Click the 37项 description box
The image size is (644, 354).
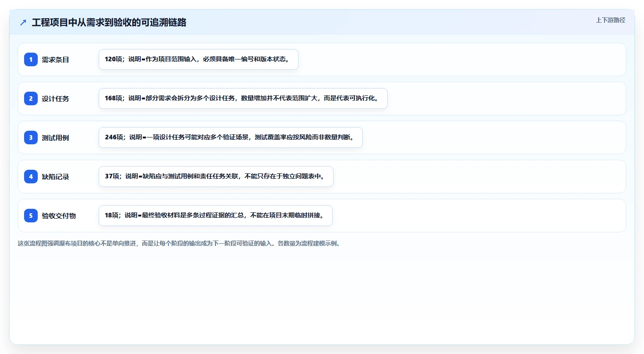tap(216, 177)
